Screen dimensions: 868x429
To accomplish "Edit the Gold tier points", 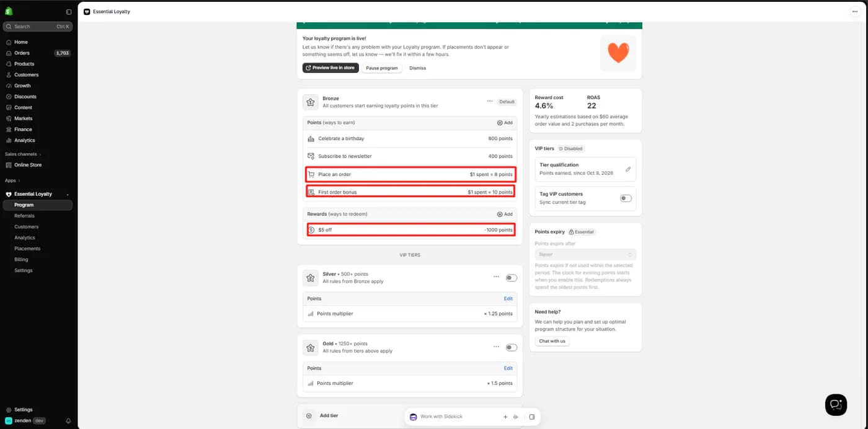I will [x=508, y=368].
